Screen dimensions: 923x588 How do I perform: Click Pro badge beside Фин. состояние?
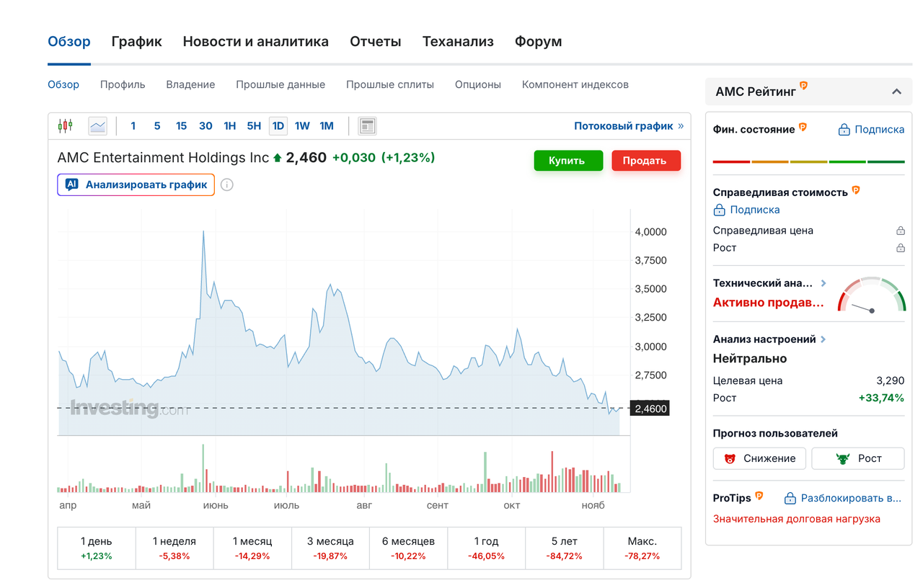pyautogui.click(x=802, y=128)
